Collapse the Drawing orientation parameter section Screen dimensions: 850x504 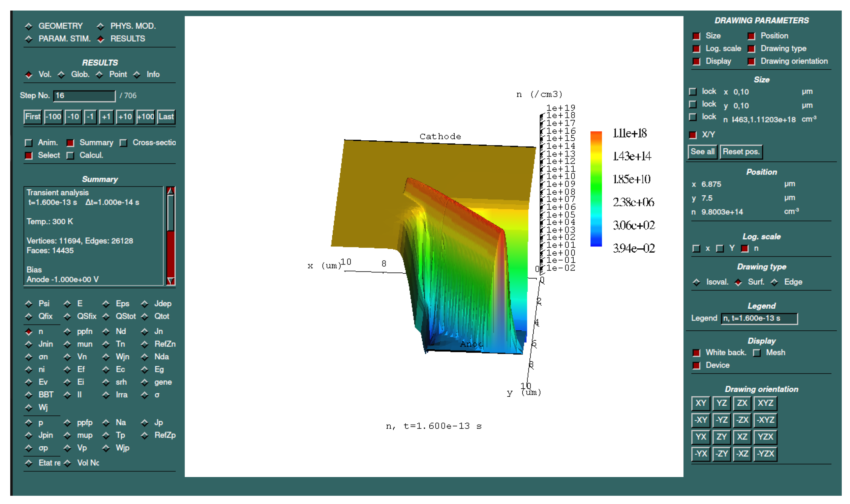(x=751, y=62)
